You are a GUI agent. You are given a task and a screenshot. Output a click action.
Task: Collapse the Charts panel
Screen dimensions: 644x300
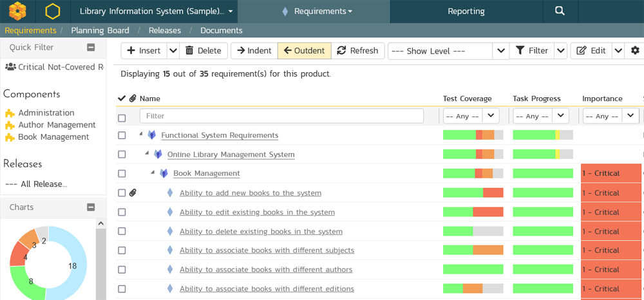point(91,207)
